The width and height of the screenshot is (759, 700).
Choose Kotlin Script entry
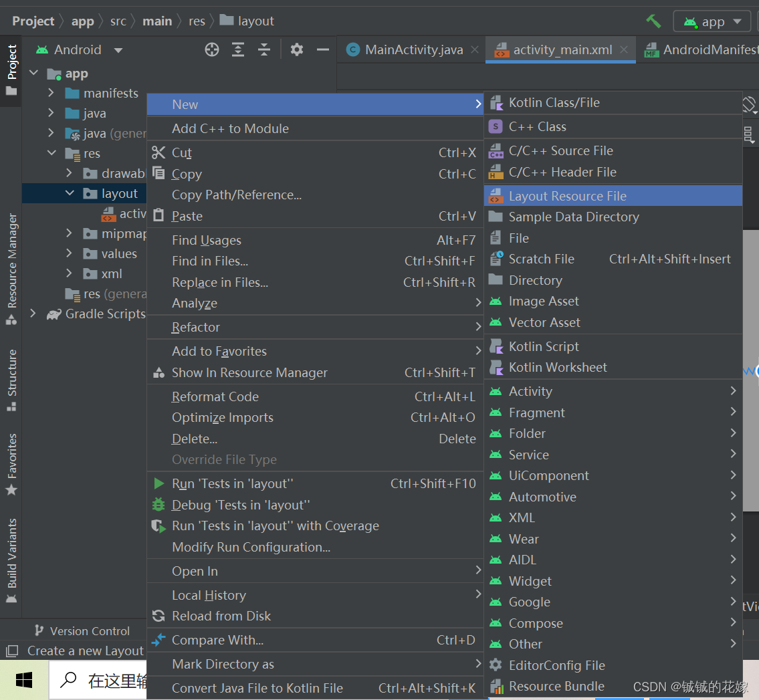613,346
